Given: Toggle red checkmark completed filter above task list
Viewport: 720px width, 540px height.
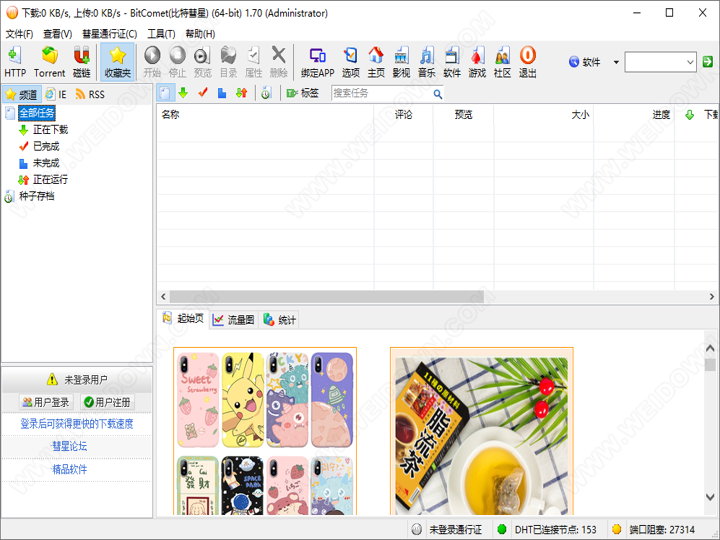Looking at the screenshot, I should tap(202, 93).
